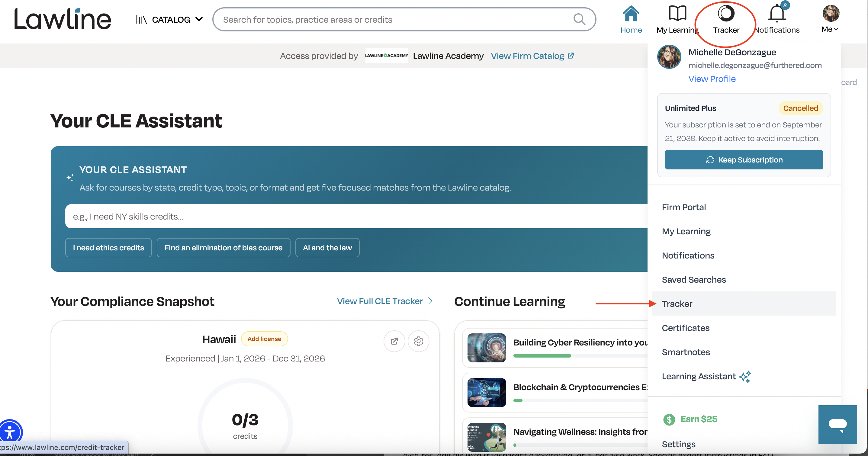Click 'Find an elimination of bias course' suggestion
This screenshot has width=868, height=456.
point(223,248)
